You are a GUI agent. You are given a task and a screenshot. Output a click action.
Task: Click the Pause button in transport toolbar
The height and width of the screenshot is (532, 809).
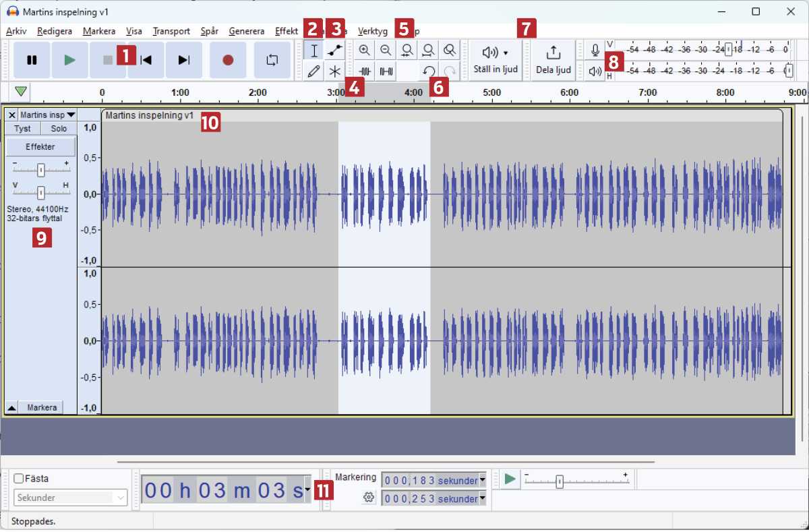(32, 60)
